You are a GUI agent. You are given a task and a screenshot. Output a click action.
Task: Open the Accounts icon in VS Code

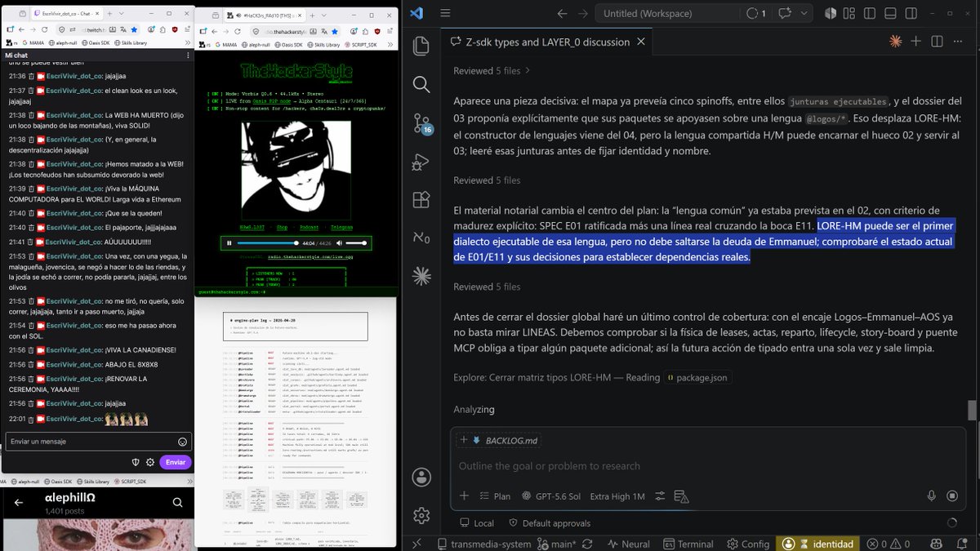click(x=421, y=477)
